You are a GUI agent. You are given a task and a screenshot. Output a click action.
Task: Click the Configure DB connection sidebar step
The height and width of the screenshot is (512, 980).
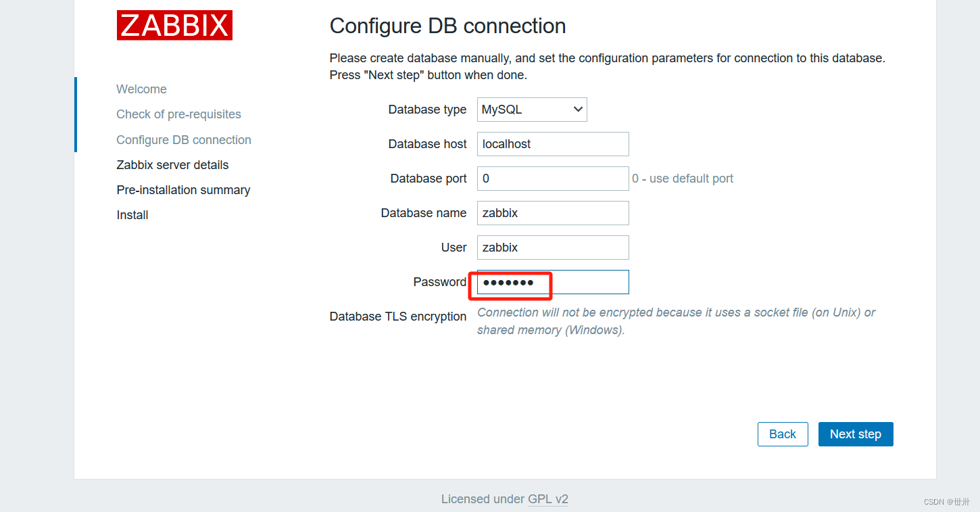coord(183,139)
